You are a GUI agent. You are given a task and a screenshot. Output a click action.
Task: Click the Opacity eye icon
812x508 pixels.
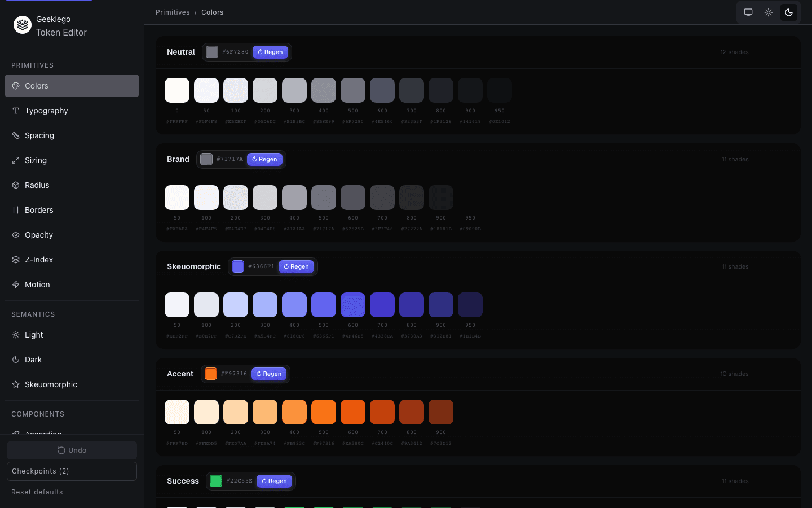pos(16,235)
